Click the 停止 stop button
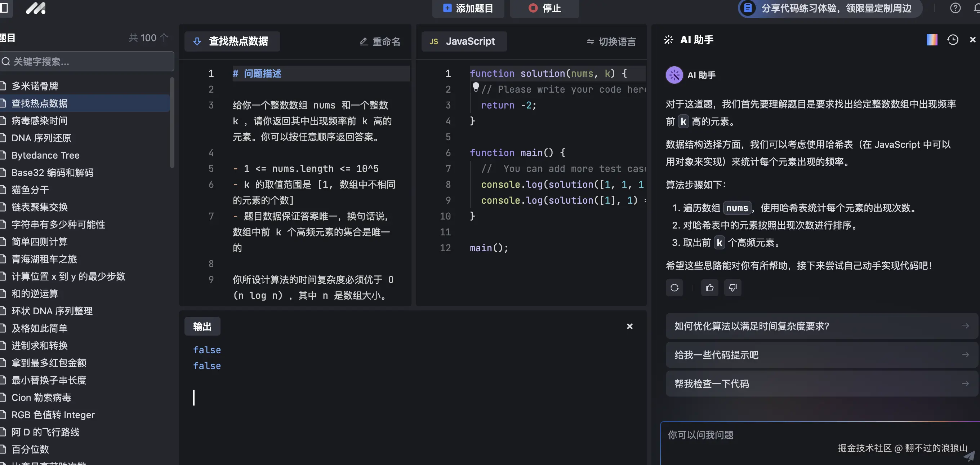This screenshot has height=465, width=980. click(x=544, y=8)
